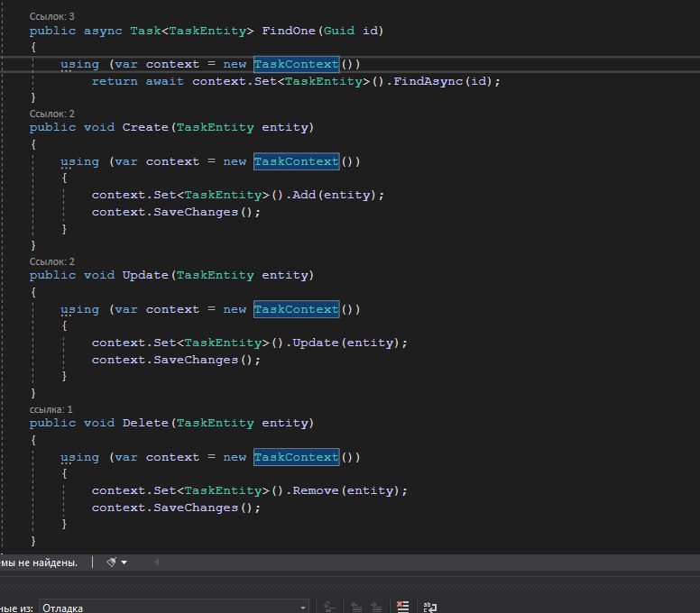Click highlighted TaskContext in the FindOne method
Screen dimensions: 700x613
click(296, 64)
